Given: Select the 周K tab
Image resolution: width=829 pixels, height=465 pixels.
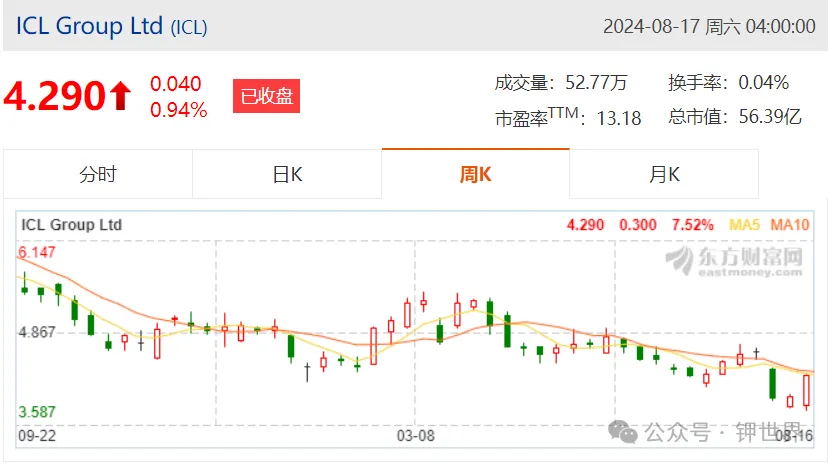Looking at the screenshot, I should 475,174.
